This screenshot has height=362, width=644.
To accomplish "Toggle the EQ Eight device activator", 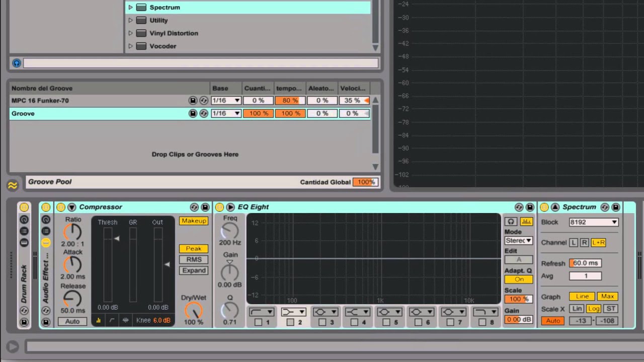I will 219,207.
